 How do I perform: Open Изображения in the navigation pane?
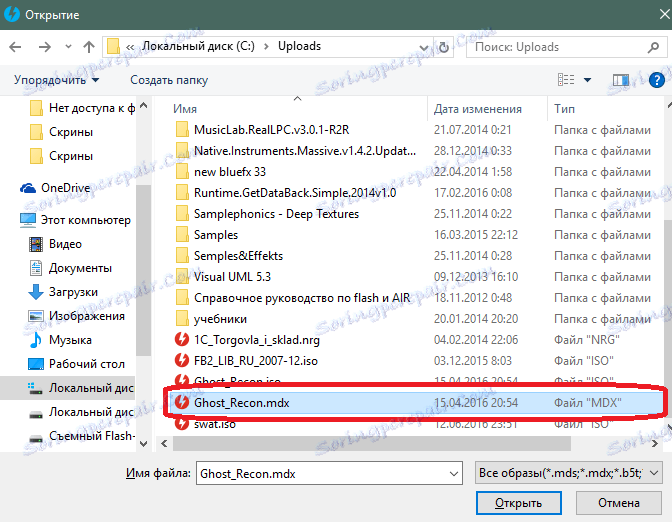(x=76, y=316)
